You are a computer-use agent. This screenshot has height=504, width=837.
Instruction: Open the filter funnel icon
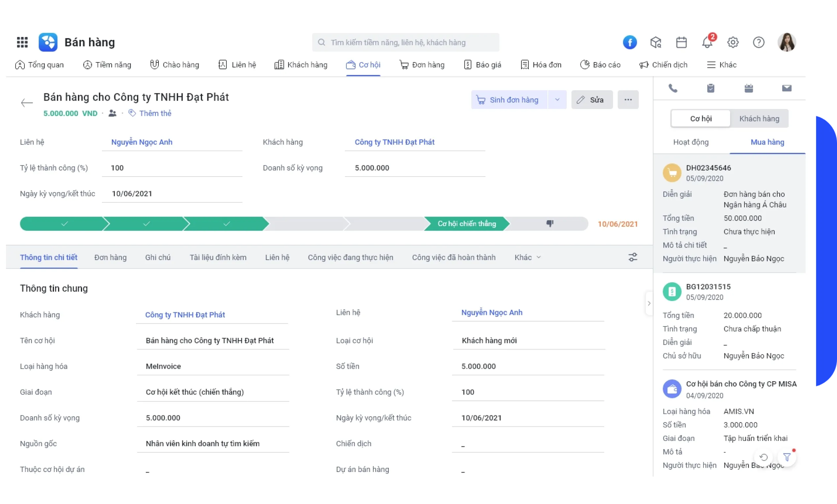coord(787,457)
